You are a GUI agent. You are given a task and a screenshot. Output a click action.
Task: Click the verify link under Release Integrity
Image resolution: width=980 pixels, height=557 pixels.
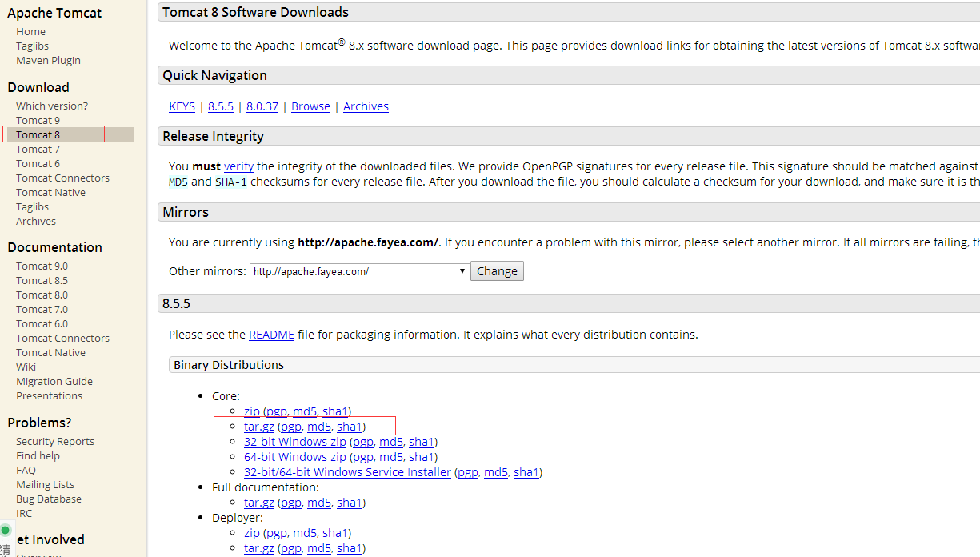(238, 166)
